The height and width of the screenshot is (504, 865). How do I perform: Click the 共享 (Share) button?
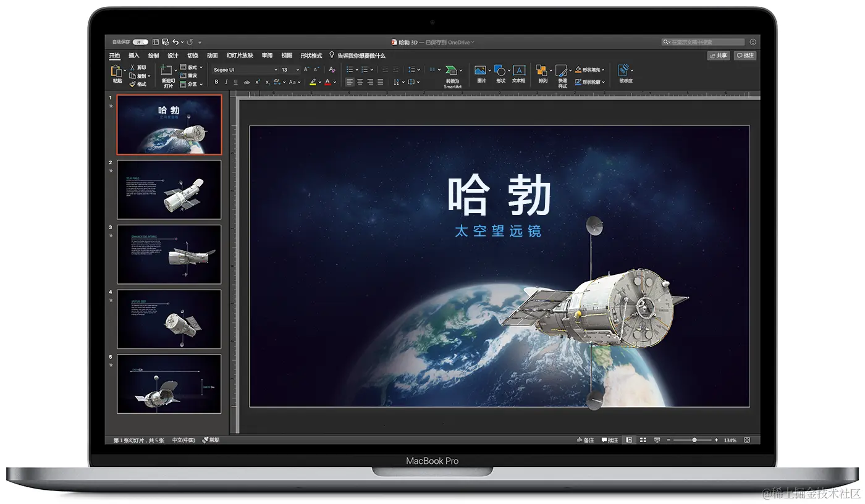pos(718,55)
